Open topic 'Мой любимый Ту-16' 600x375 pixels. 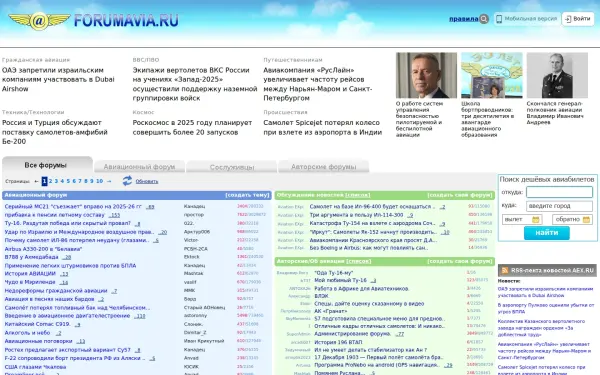point(340,280)
